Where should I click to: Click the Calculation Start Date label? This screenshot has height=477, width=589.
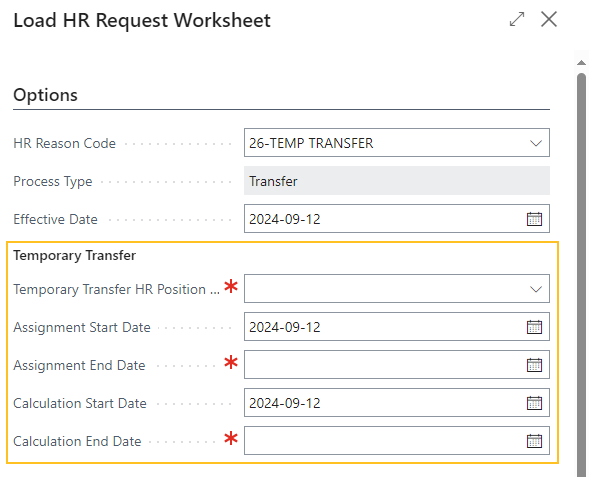pos(80,403)
